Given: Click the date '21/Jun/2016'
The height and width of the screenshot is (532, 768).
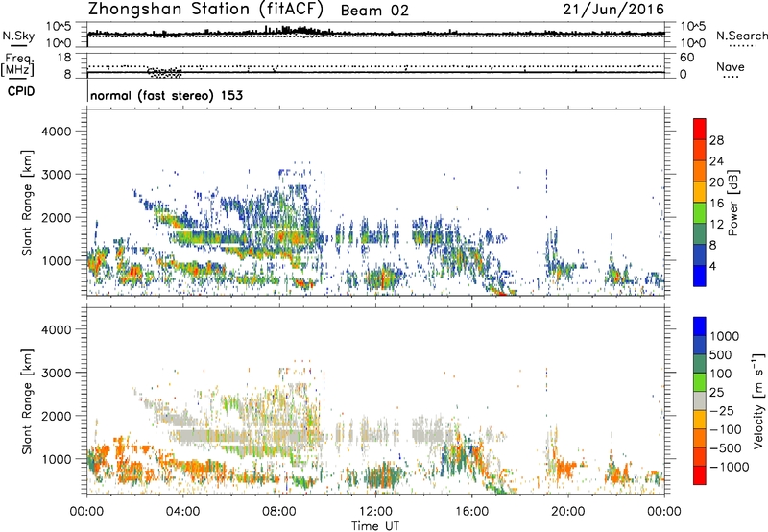Looking at the screenshot, I should pos(613,10).
